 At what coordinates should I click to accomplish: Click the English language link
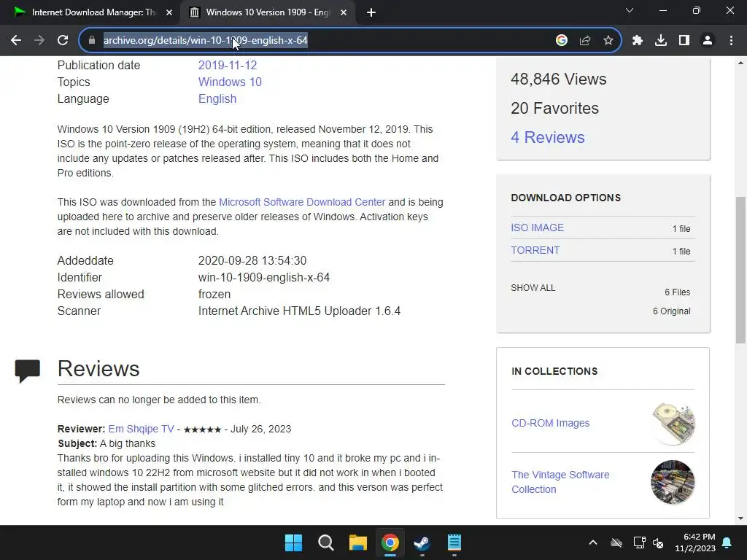tap(217, 98)
